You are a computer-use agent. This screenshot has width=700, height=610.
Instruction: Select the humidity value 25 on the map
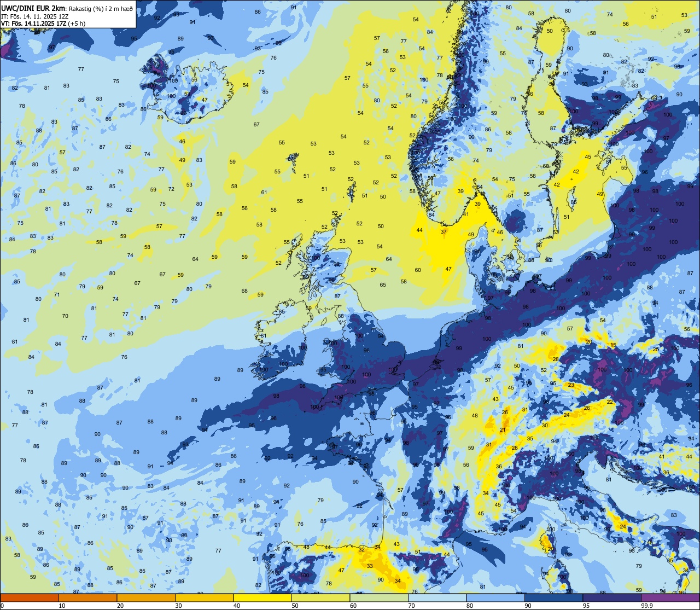pyautogui.click(x=656, y=349)
